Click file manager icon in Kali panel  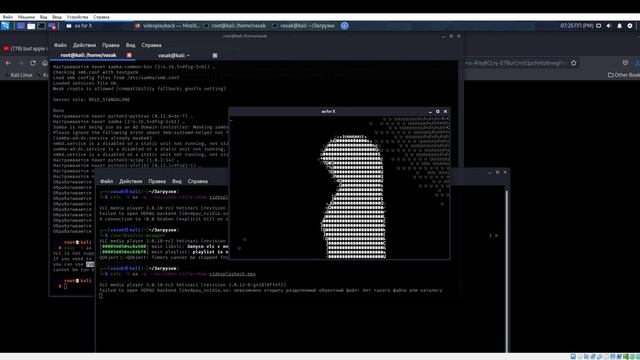click(31, 26)
